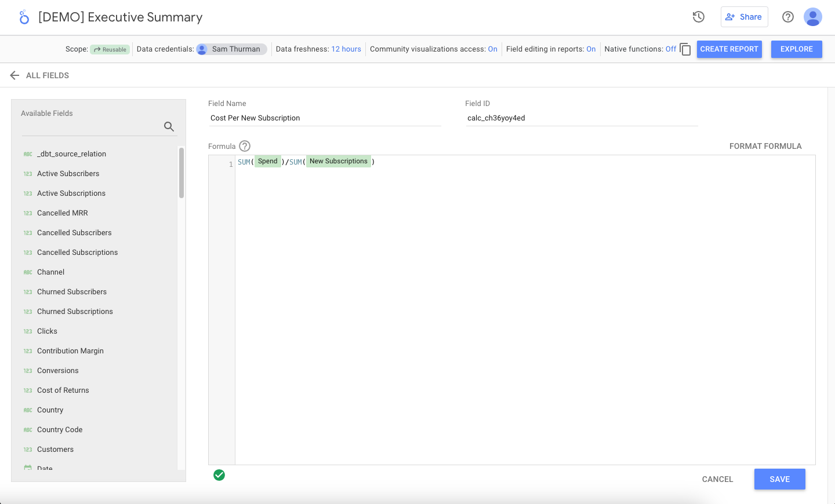Click the EXPLORE button
Image resolution: width=835 pixels, height=504 pixels.
(796, 49)
